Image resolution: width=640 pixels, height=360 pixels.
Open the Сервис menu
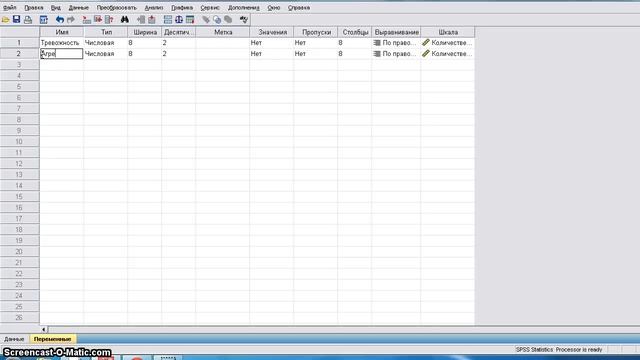click(x=210, y=8)
